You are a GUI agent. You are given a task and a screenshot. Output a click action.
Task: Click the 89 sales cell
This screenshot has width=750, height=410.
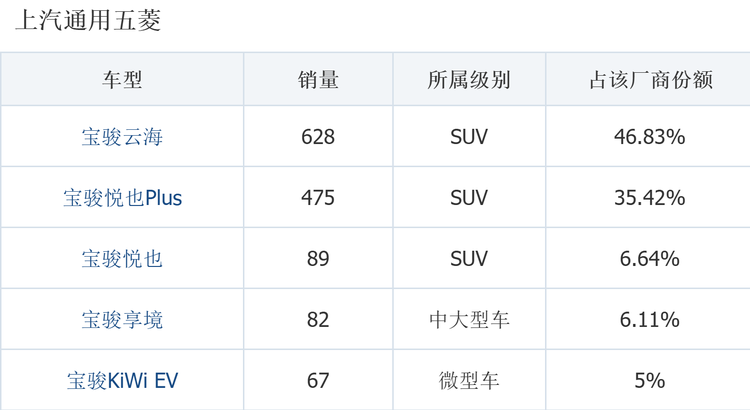318,259
